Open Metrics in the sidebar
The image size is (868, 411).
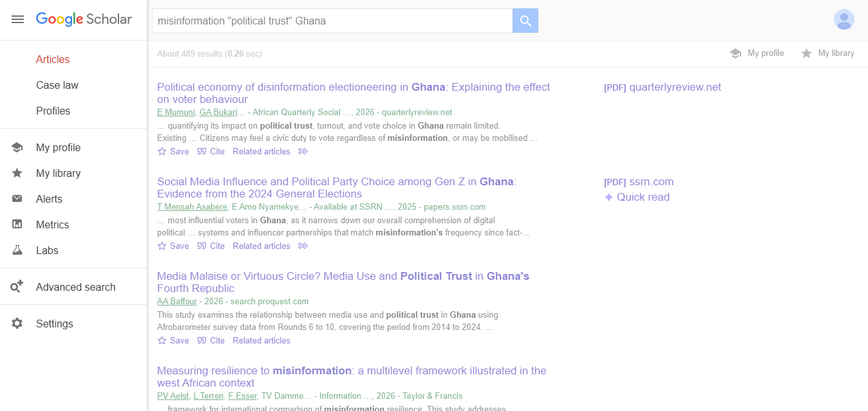53,224
